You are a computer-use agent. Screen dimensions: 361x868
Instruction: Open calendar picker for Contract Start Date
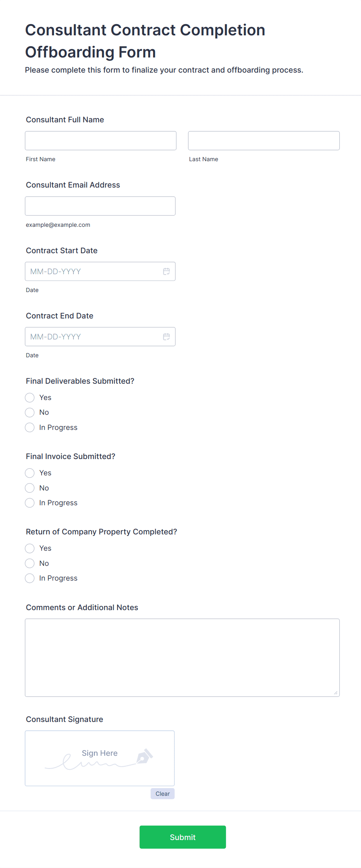point(166,271)
